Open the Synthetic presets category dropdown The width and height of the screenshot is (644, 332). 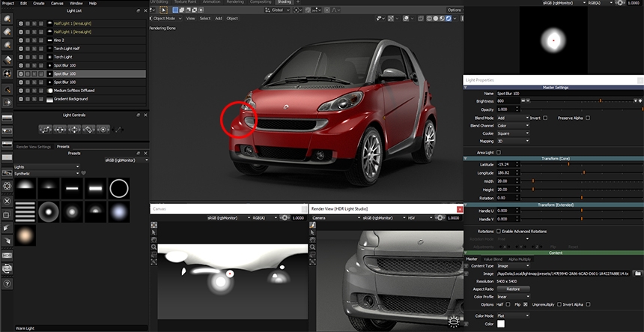pyautogui.click(x=47, y=173)
